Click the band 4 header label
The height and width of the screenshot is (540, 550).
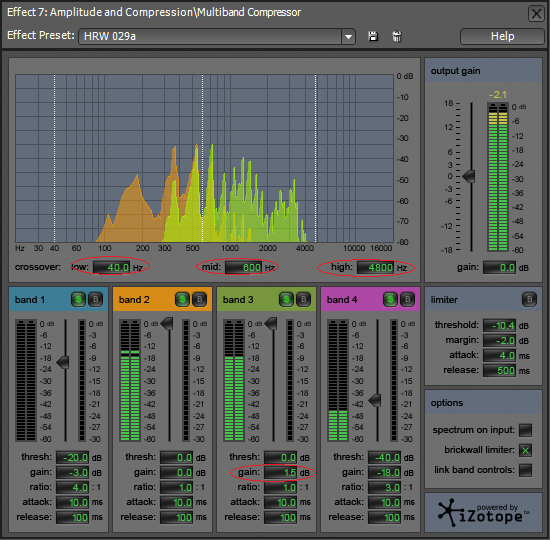(x=342, y=300)
